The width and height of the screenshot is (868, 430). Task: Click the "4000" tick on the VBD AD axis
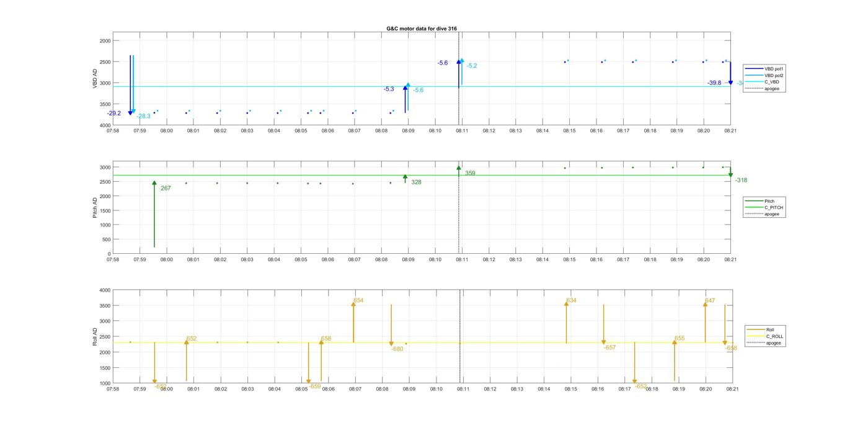click(105, 125)
